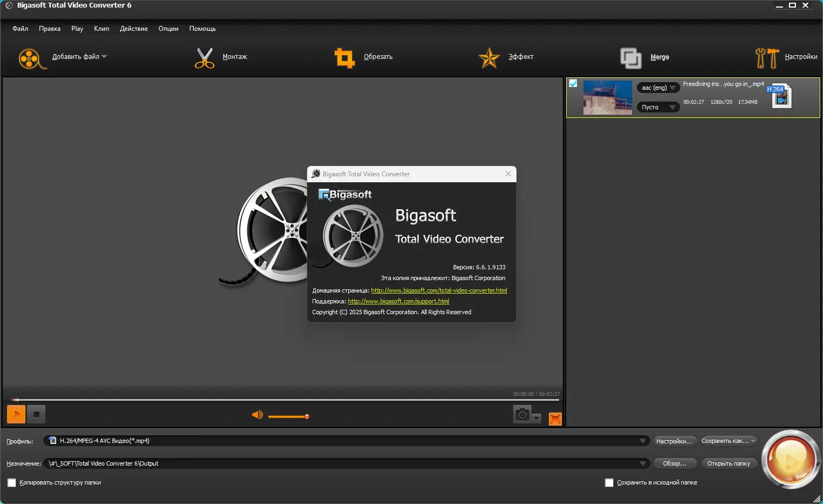
Task: Click the playback time counter 00:00:00 / 00:02:27
Action: pyautogui.click(x=536, y=394)
